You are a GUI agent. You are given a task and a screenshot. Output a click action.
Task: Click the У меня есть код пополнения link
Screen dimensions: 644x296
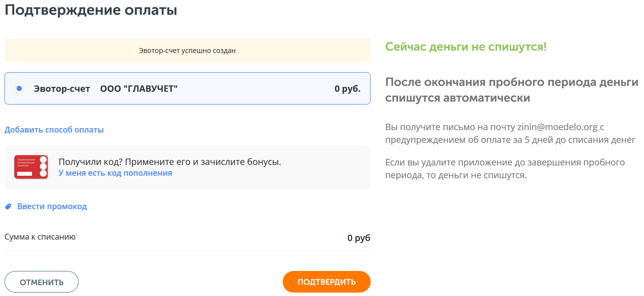click(115, 173)
